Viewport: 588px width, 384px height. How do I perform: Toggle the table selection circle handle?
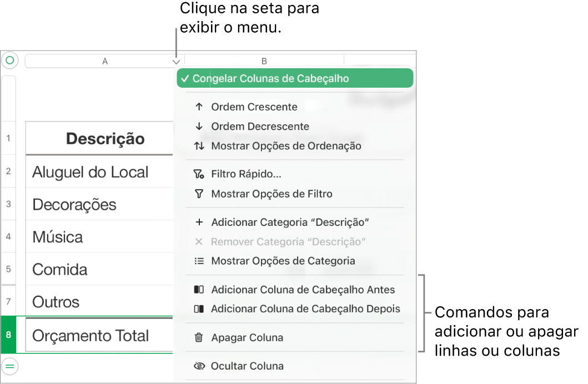pyautogui.click(x=9, y=60)
